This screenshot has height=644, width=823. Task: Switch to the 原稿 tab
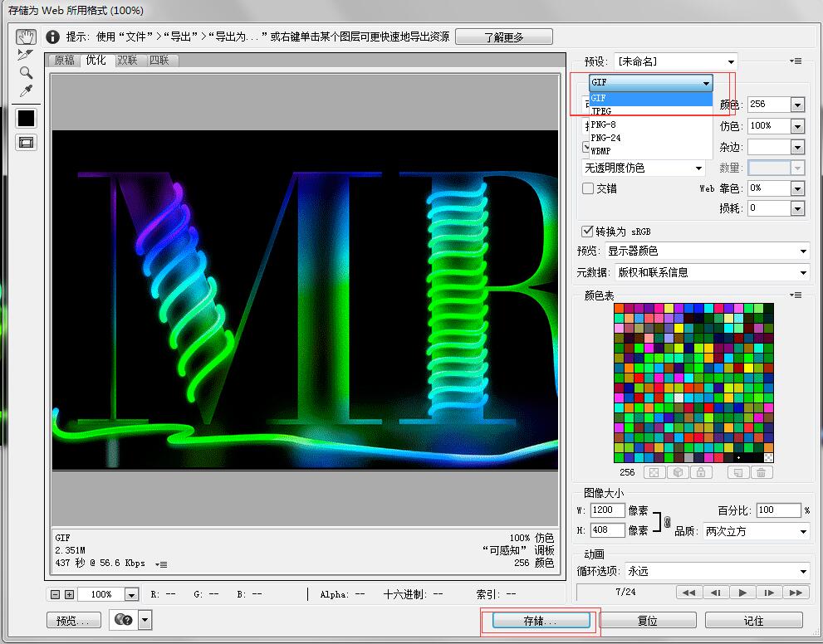click(x=65, y=61)
